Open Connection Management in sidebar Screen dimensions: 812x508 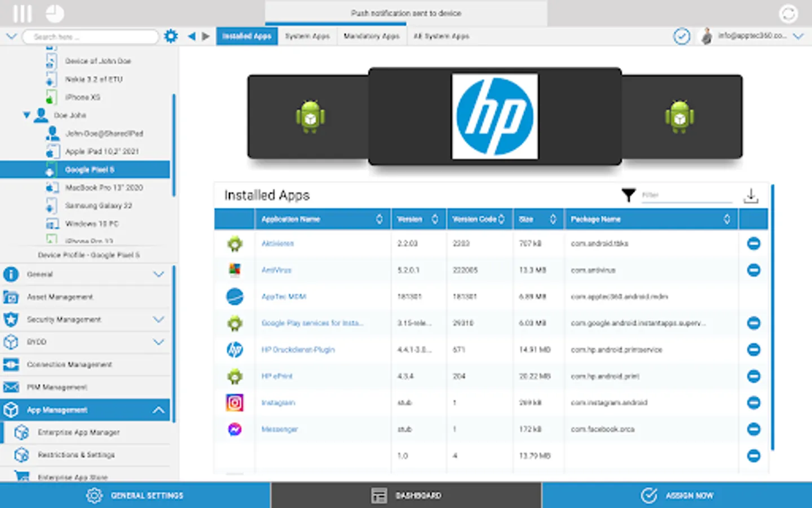[x=85, y=365]
